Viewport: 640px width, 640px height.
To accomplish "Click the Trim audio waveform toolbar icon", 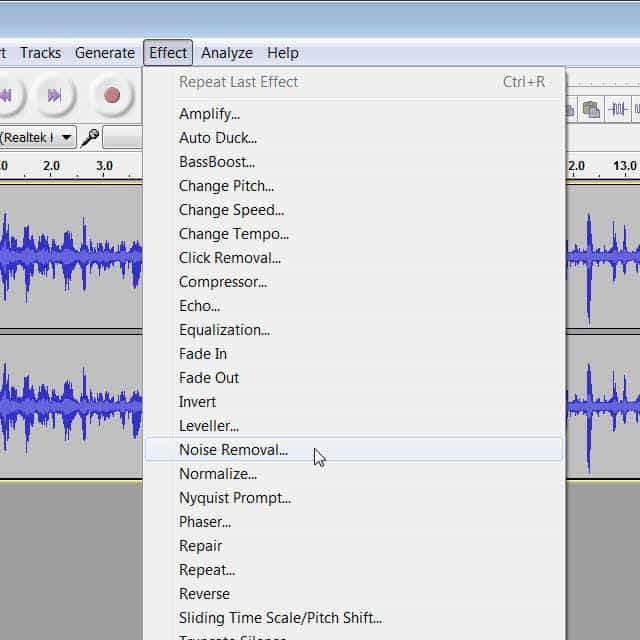I will click(617, 109).
